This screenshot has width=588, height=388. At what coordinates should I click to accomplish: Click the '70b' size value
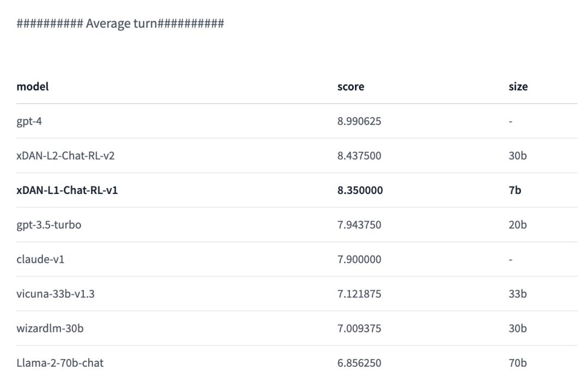pyautogui.click(x=517, y=363)
